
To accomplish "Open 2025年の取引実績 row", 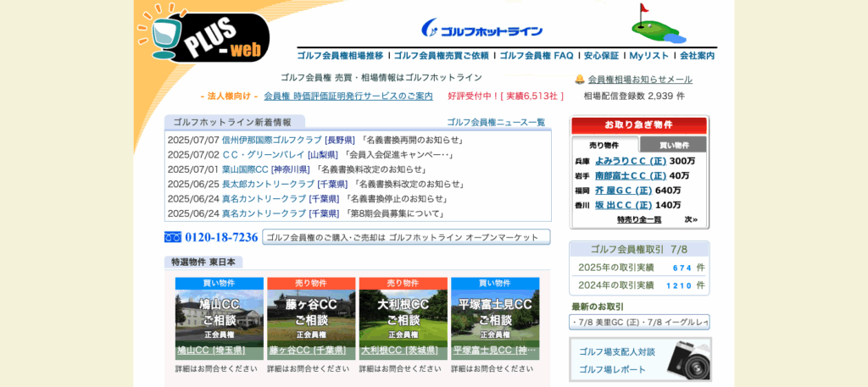I will (639, 268).
